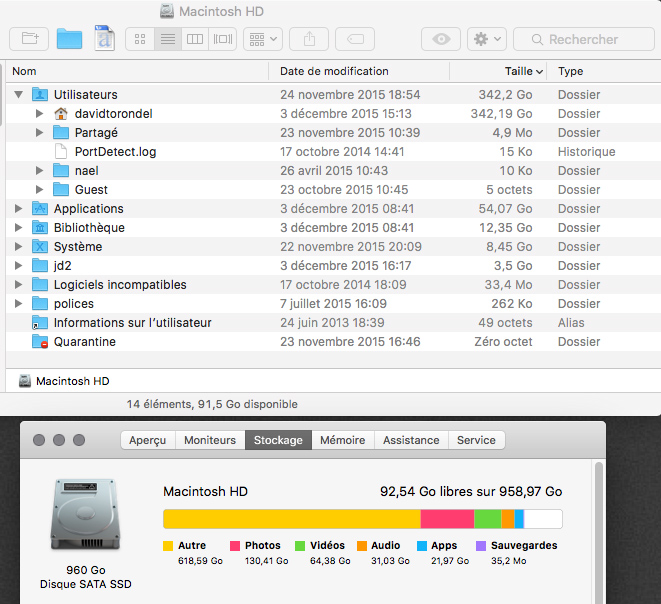Expand the Logiciels incompatibles folder
The image size is (661, 604).
click(18, 284)
